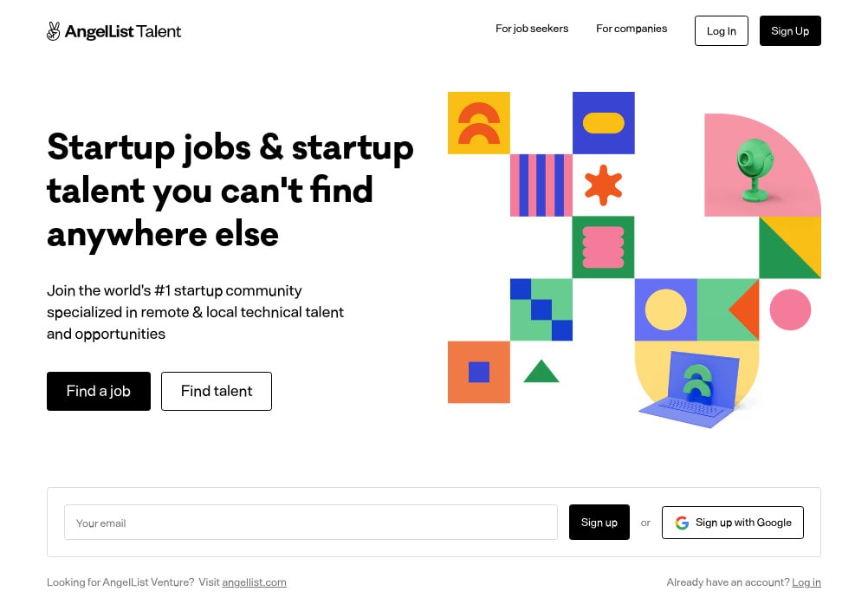Click the Find talent button
868x611 pixels.
[x=217, y=391]
